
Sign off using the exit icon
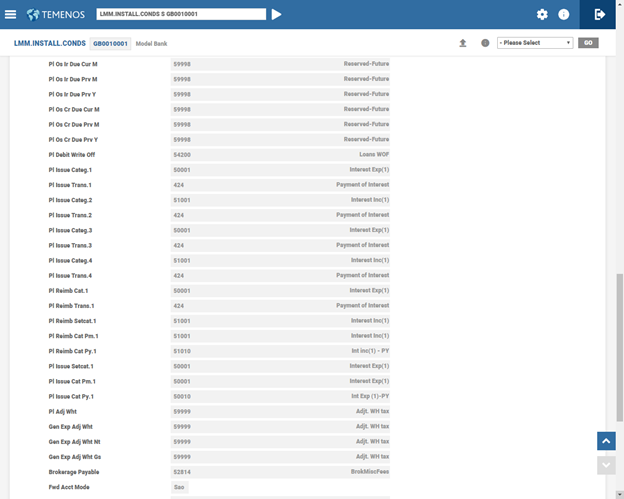click(x=600, y=14)
